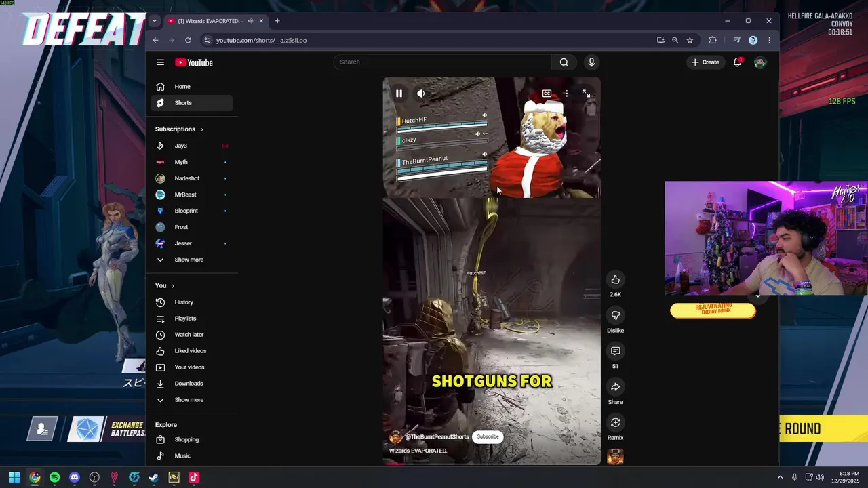Open the Chrome three-dot menu
This screenshot has width=868, height=488.
(x=769, y=40)
